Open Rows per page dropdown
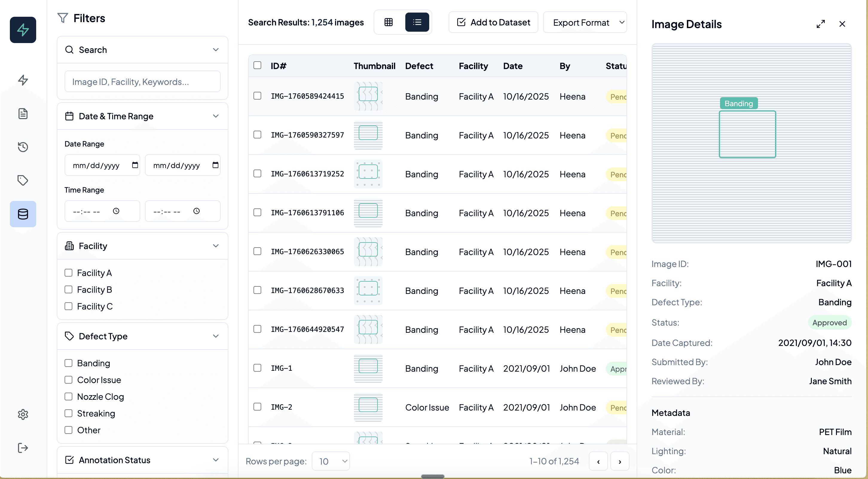 click(x=331, y=461)
